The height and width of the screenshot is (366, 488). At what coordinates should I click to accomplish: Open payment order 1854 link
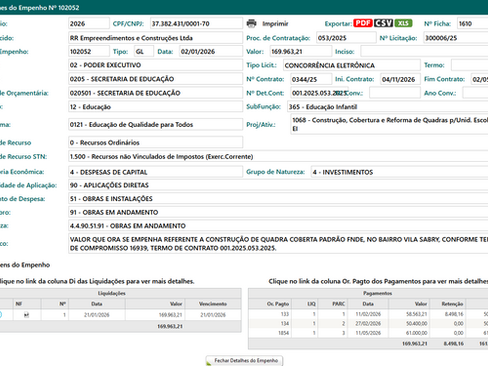click(283, 333)
